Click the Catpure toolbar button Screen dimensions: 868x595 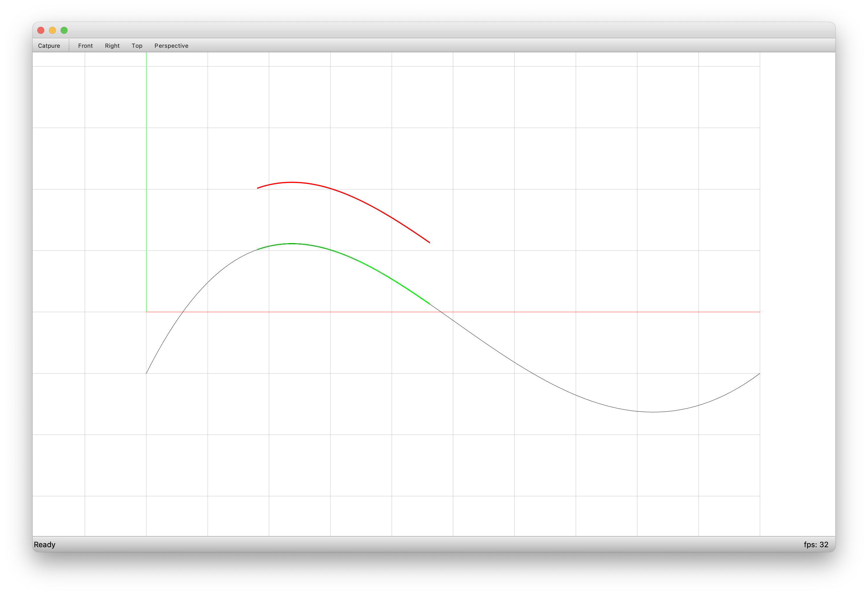[49, 45]
